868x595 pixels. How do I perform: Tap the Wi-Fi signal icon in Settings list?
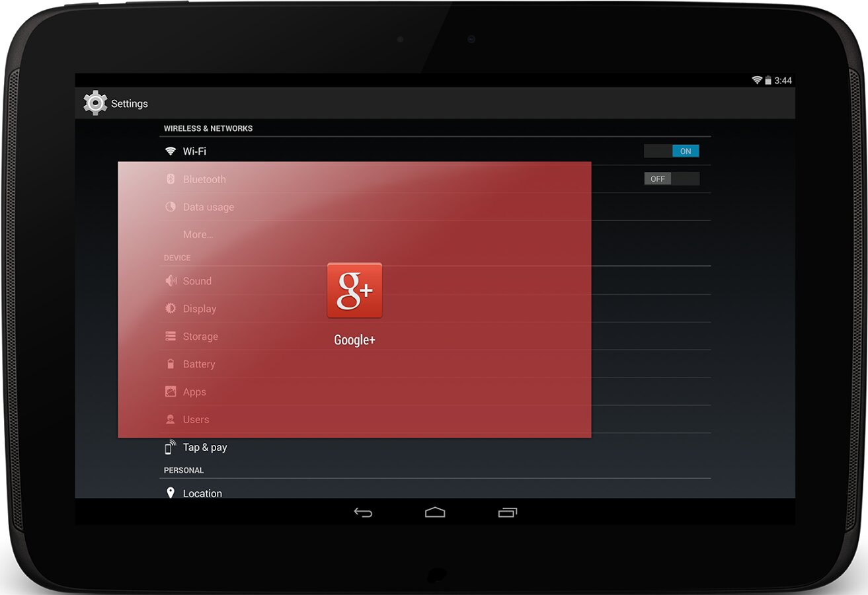[x=171, y=151]
